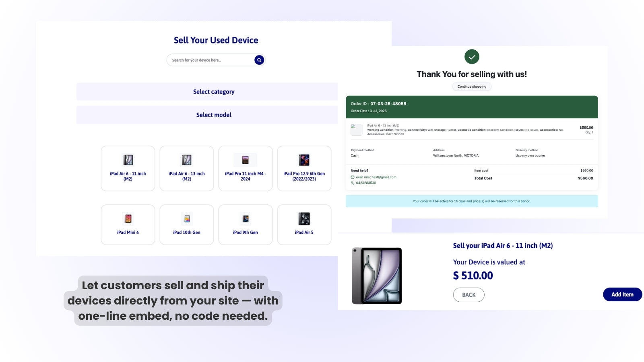
Task: Click the Add Item button
Action: pos(622,294)
